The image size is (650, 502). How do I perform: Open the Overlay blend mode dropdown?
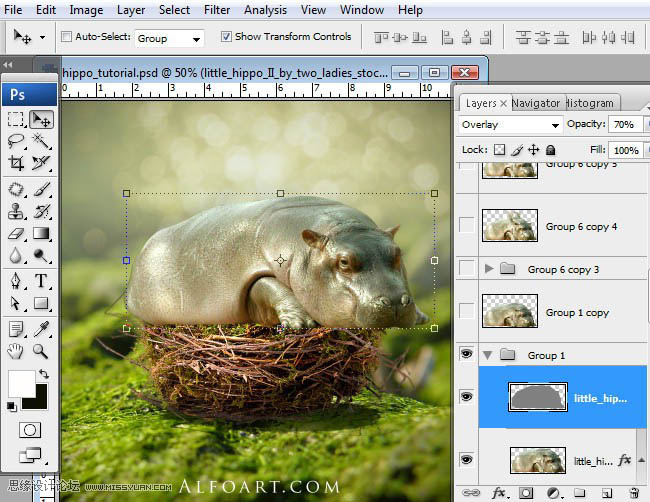(x=510, y=125)
